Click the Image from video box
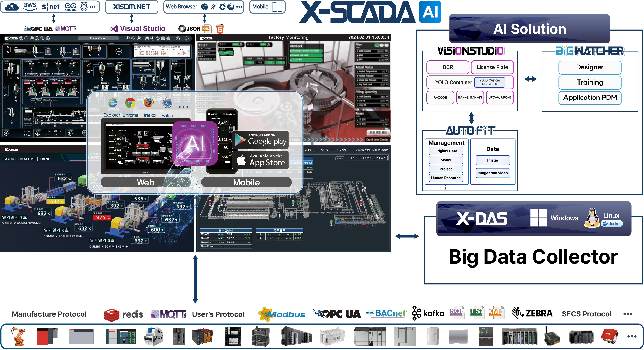The width and height of the screenshot is (644, 350). [493, 173]
